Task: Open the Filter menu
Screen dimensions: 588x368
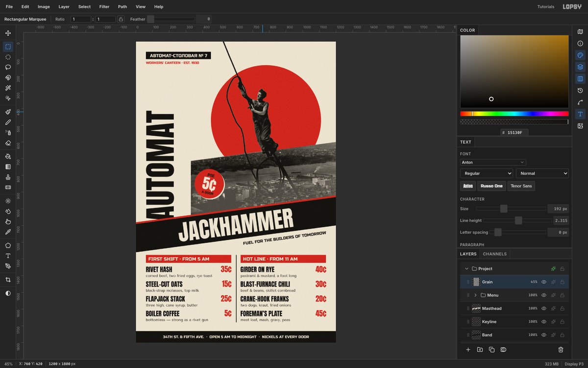Action: (x=104, y=7)
